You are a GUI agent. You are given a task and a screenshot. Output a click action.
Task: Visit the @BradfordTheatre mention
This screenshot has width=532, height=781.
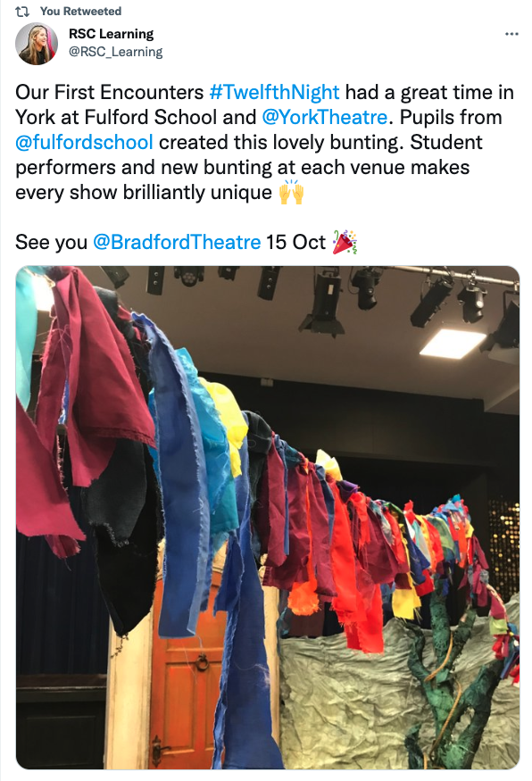[177, 242]
